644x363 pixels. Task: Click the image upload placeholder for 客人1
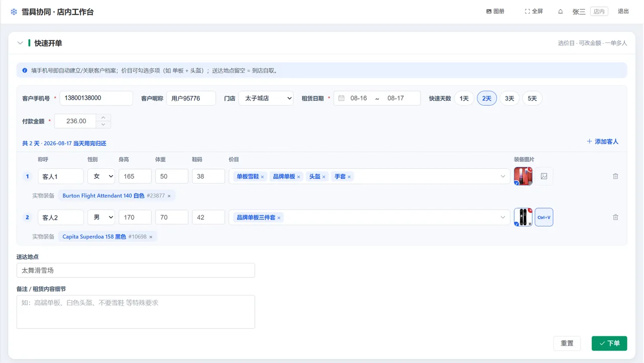click(544, 176)
